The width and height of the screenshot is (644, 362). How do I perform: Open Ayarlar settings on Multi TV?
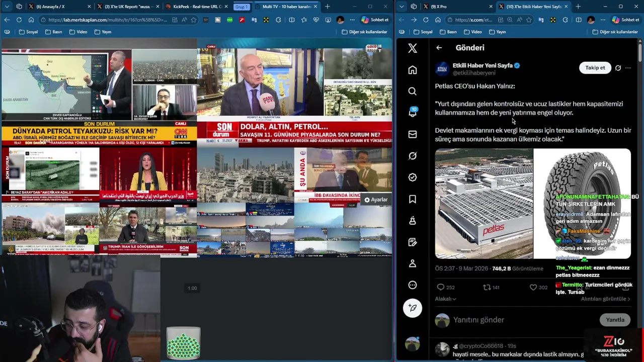pos(376,200)
